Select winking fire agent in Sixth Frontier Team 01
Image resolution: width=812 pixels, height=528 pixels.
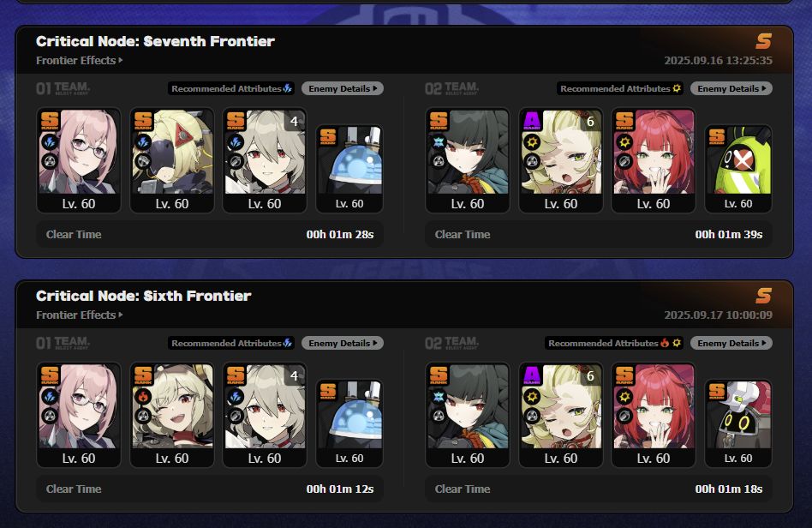click(172, 415)
